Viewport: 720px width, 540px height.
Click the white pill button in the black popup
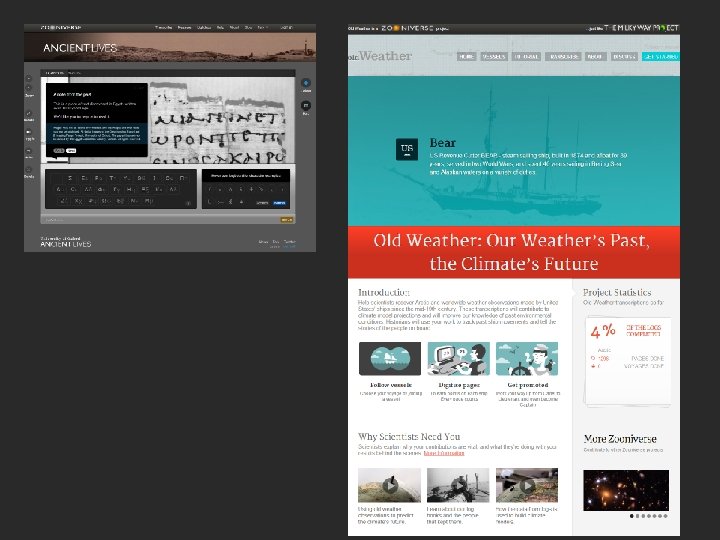(71, 151)
